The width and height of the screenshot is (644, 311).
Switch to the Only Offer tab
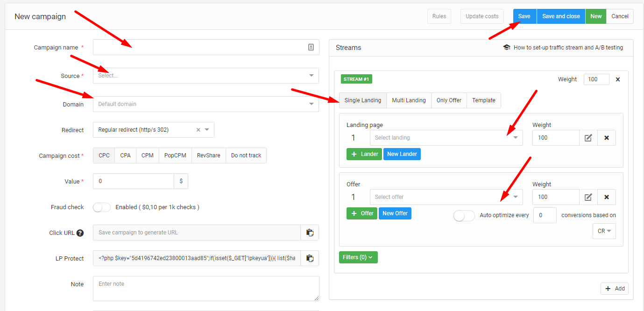(x=449, y=100)
